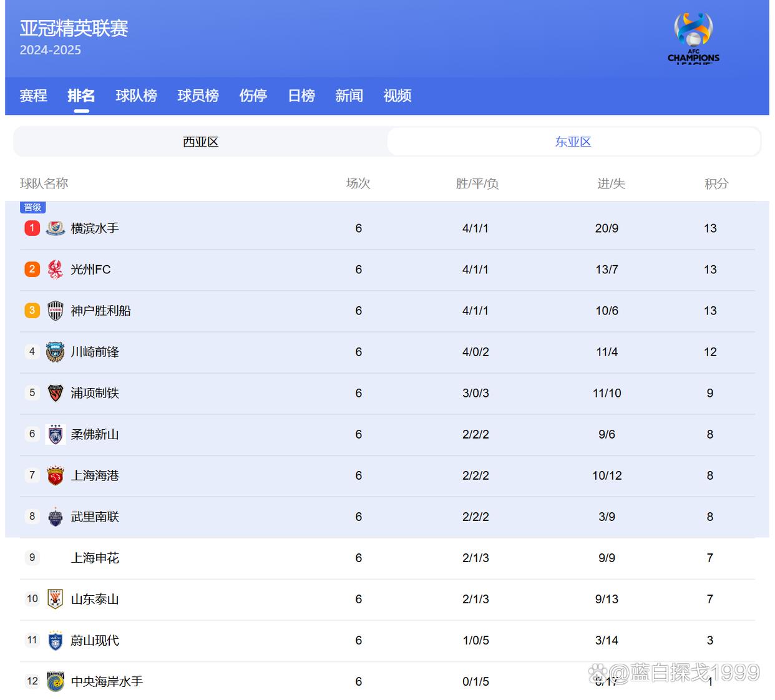
Task: Click the 10/12 goals cell for 上海海港
Action: click(x=607, y=475)
